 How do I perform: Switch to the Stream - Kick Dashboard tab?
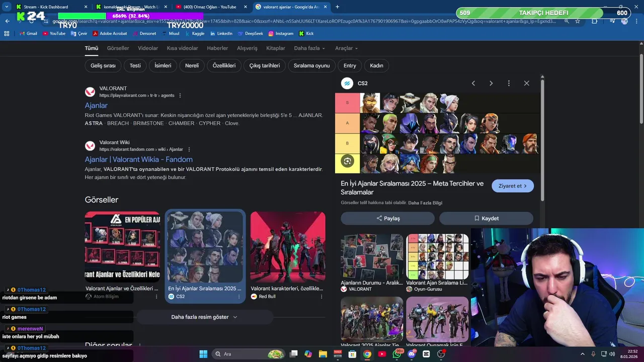tap(51, 7)
